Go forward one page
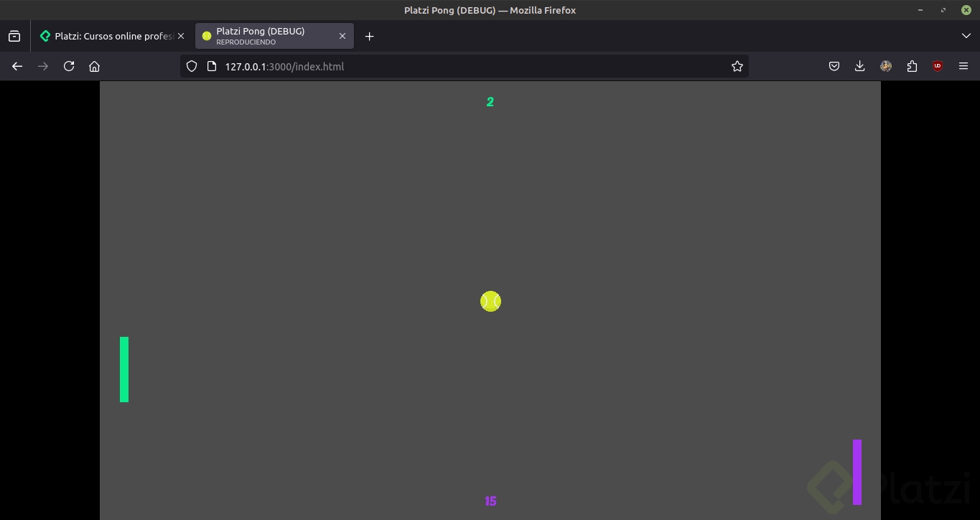 (x=43, y=66)
